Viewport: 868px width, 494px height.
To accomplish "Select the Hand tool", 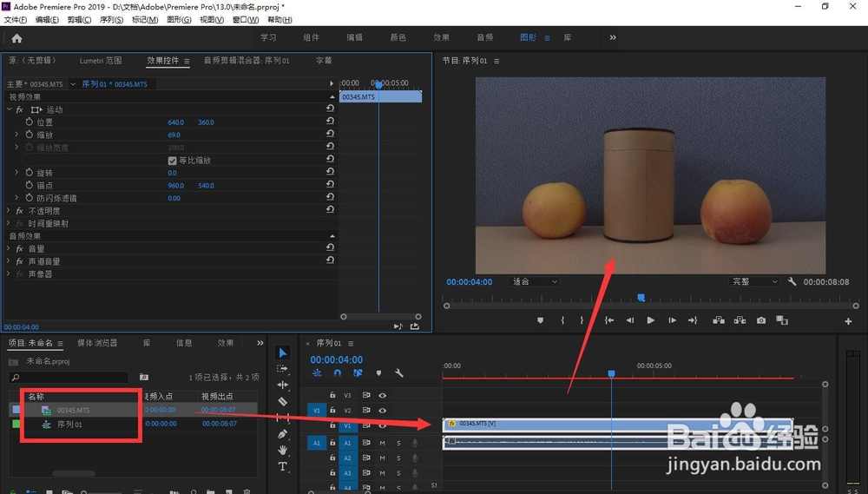I will [x=282, y=450].
